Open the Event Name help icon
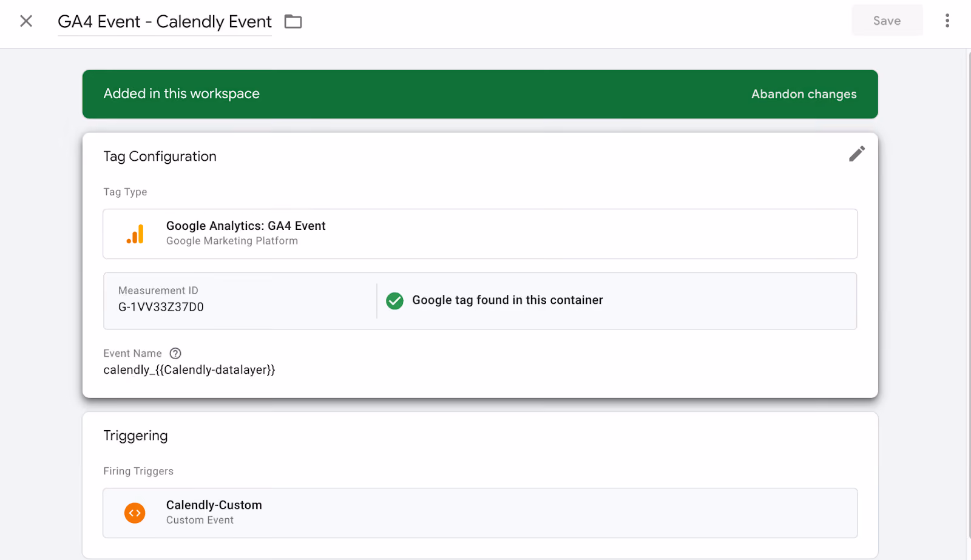 tap(175, 353)
